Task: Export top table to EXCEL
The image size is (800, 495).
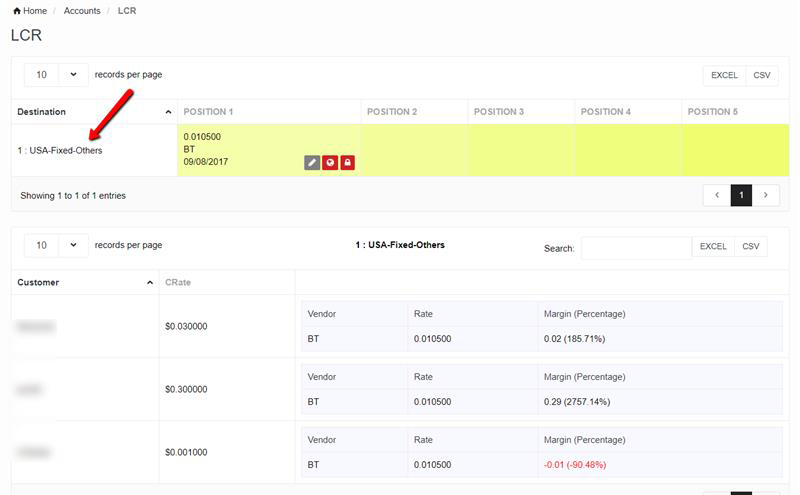Action: point(724,75)
